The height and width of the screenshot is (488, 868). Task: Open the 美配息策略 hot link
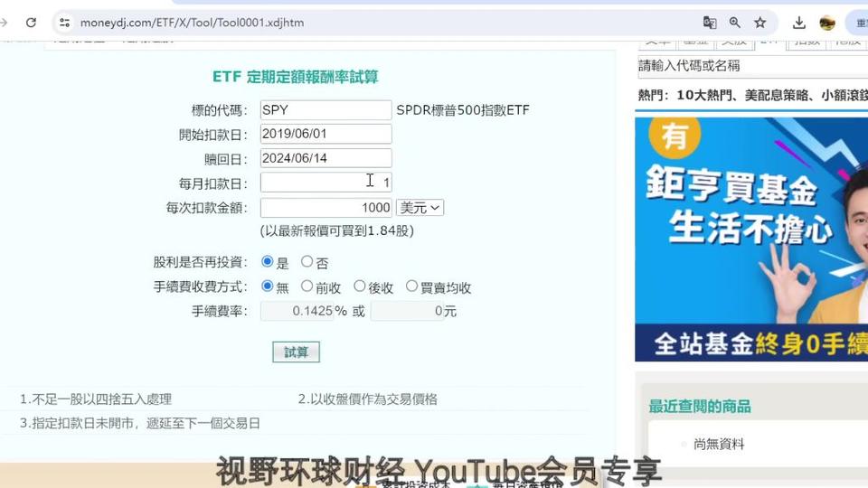click(x=777, y=95)
